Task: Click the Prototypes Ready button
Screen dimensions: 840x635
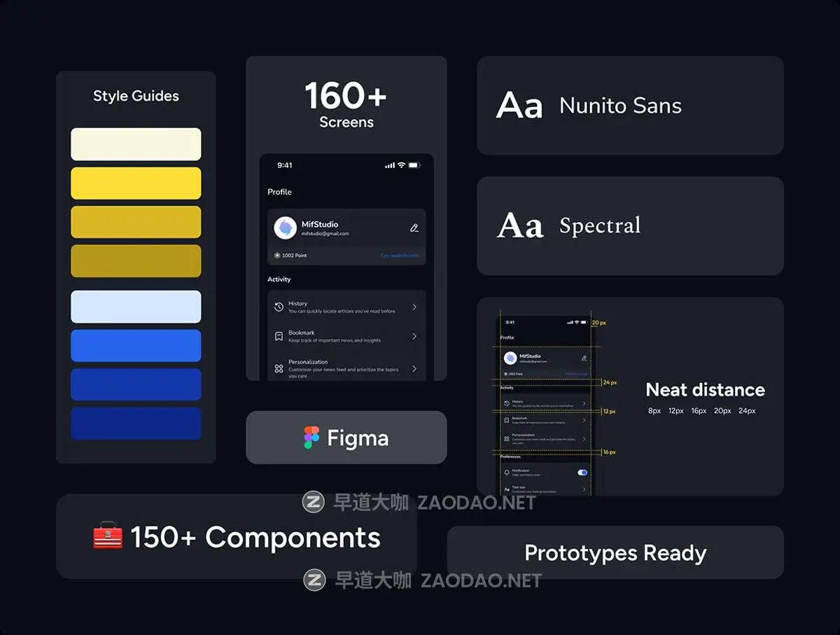Action: [615, 553]
